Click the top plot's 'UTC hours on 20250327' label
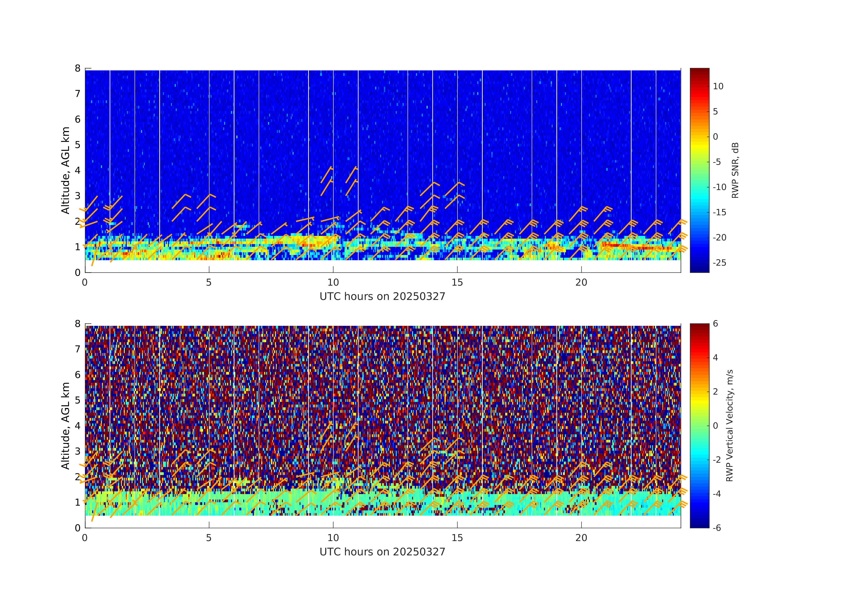This screenshot has width=868, height=596. point(382,296)
